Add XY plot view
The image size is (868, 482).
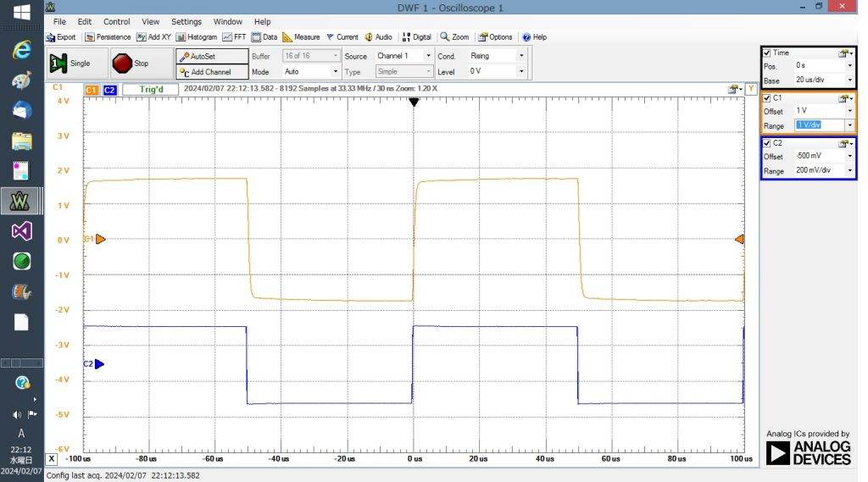tap(154, 37)
